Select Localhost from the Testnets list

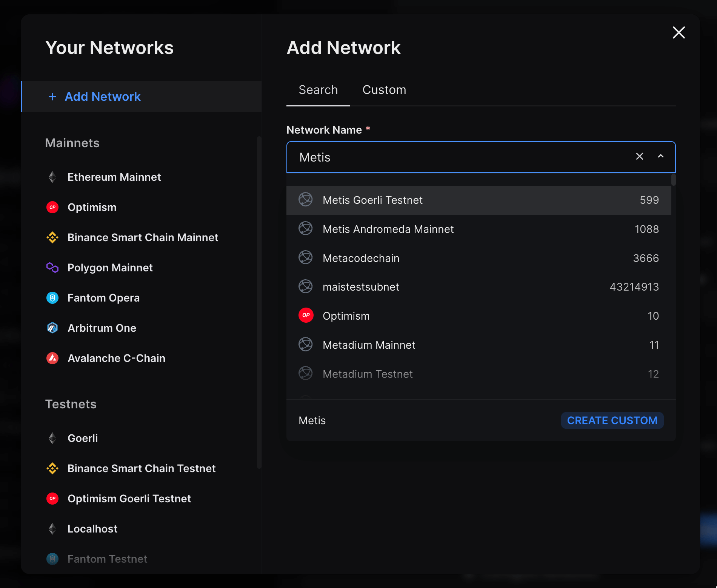92,529
